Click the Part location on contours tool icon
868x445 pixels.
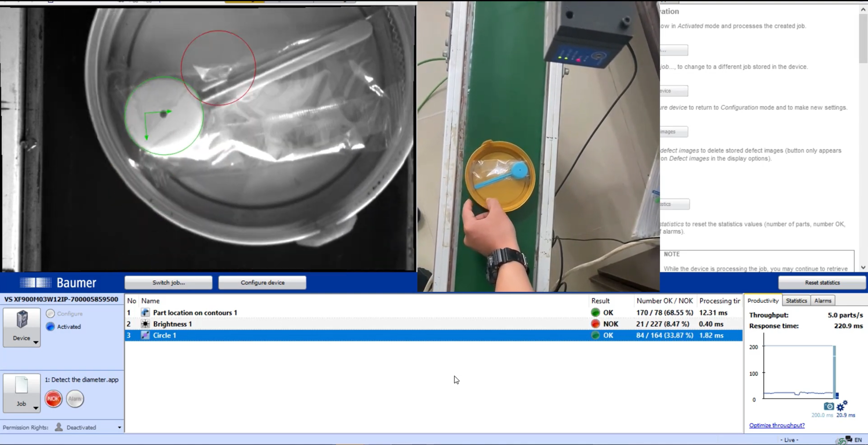[145, 312]
